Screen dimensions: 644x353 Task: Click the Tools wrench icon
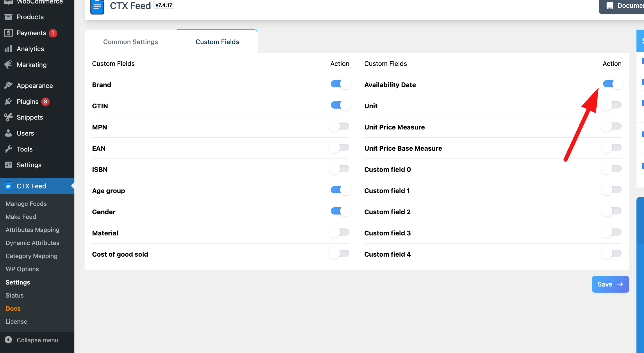pyautogui.click(x=8, y=149)
